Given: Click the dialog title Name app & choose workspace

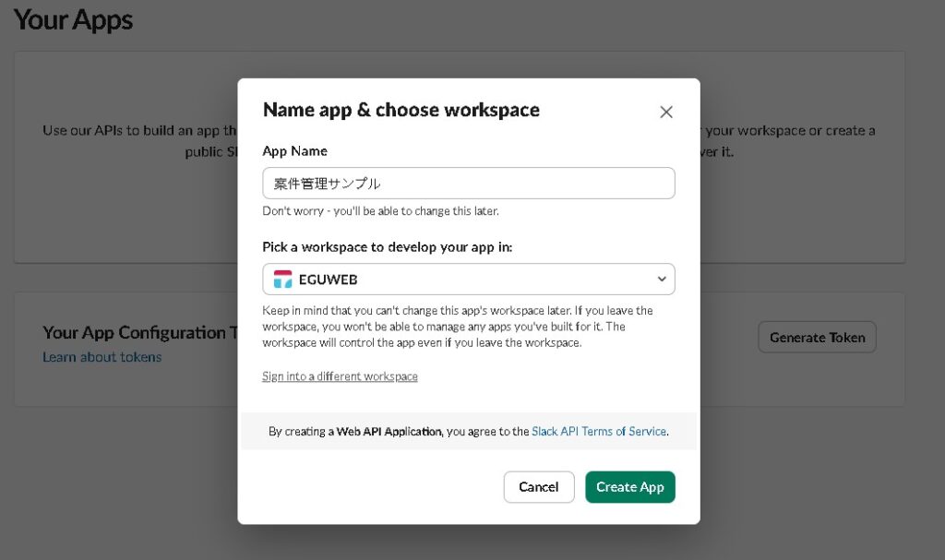Looking at the screenshot, I should click(x=401, y=110).
